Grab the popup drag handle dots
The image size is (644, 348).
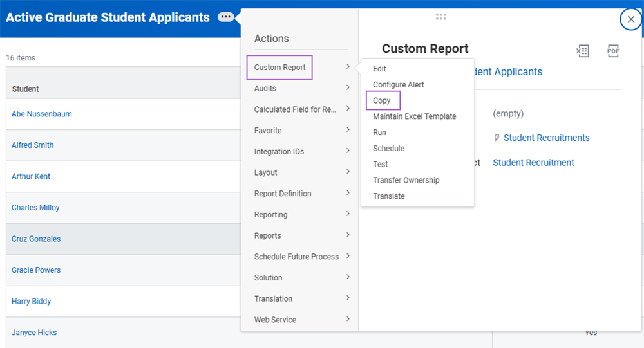(x=440, y=17)
